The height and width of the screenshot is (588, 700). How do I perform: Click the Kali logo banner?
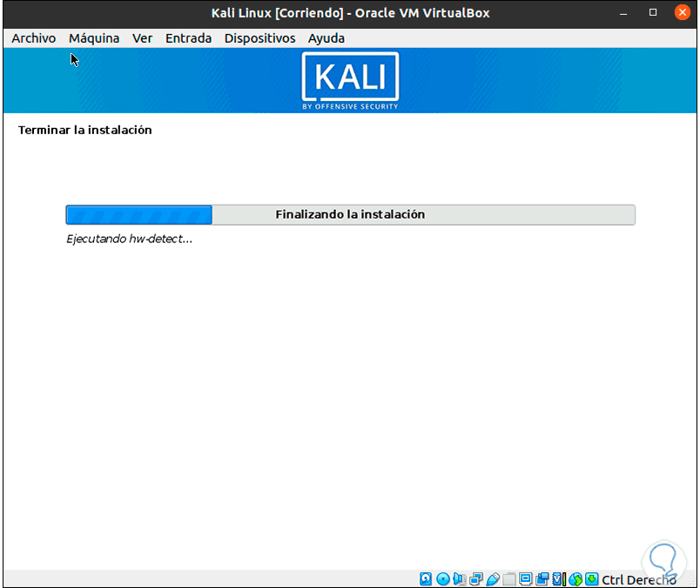click(351, 81)
